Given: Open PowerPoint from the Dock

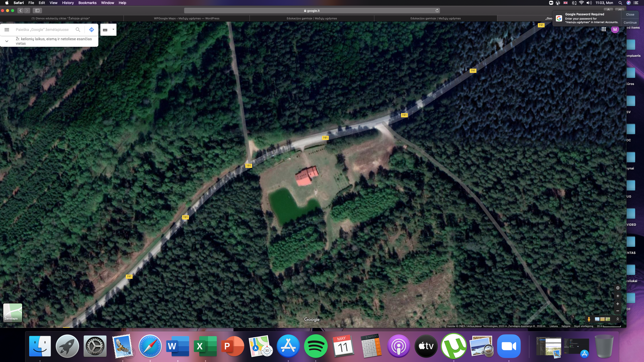Looking at the screenshot, I should point(233,346).
